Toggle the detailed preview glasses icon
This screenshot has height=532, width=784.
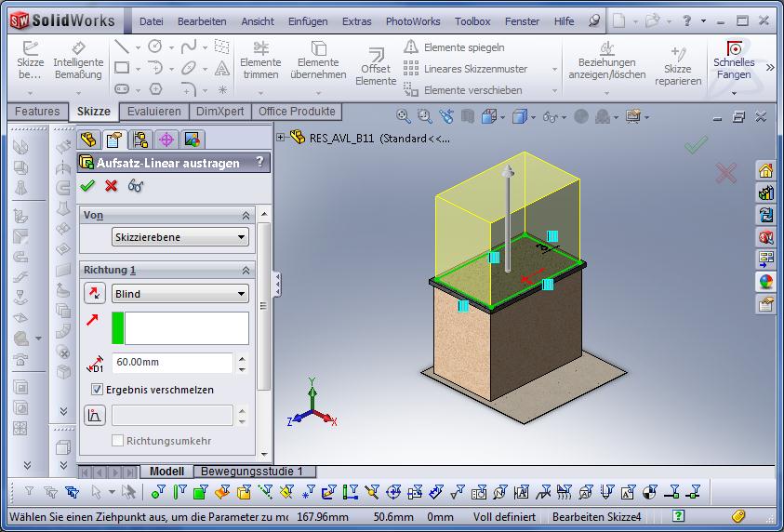point(136,186)
